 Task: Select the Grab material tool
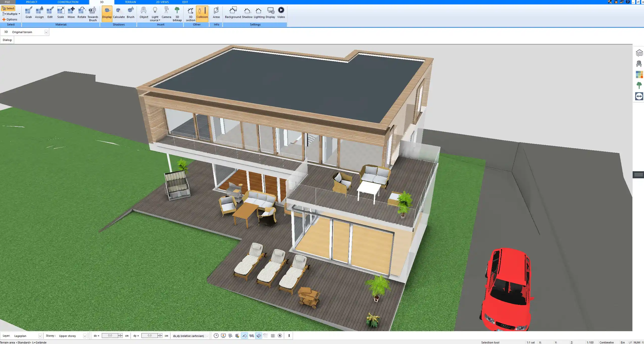click(x=29, y=13)
